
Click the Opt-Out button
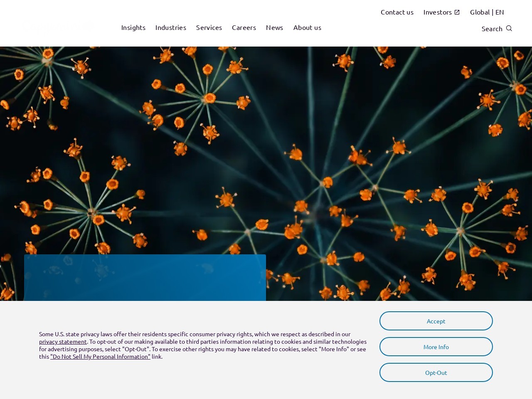436,372
